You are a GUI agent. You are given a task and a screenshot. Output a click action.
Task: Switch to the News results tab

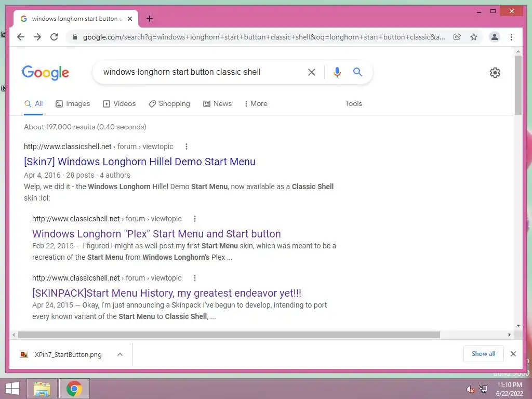pos(217,104)
